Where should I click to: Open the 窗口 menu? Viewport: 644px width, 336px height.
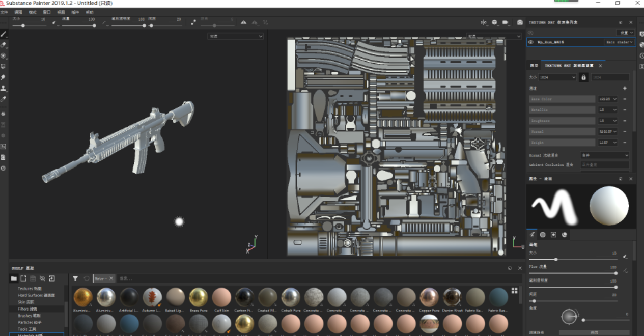tap(47, 12)
